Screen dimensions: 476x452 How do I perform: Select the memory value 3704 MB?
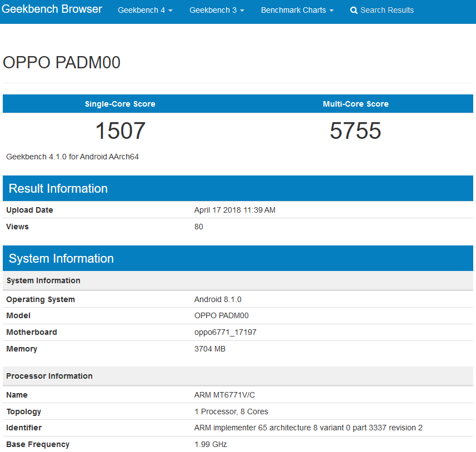(210, 349)
